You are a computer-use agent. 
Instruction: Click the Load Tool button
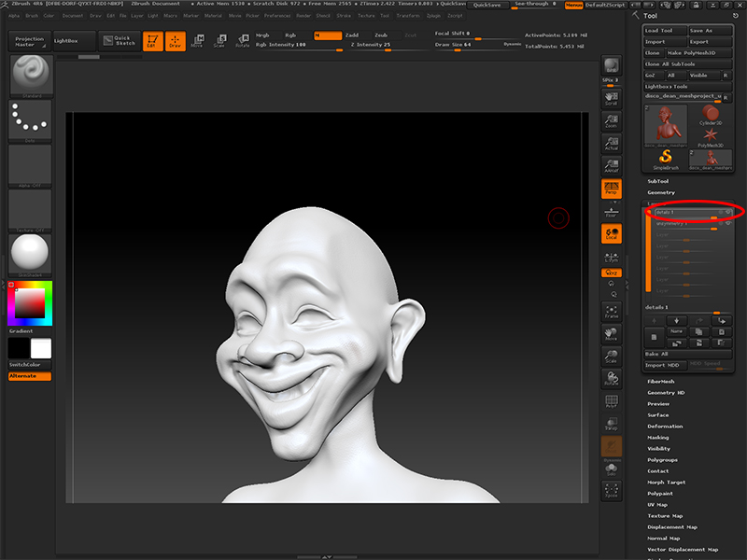point(665,31)
